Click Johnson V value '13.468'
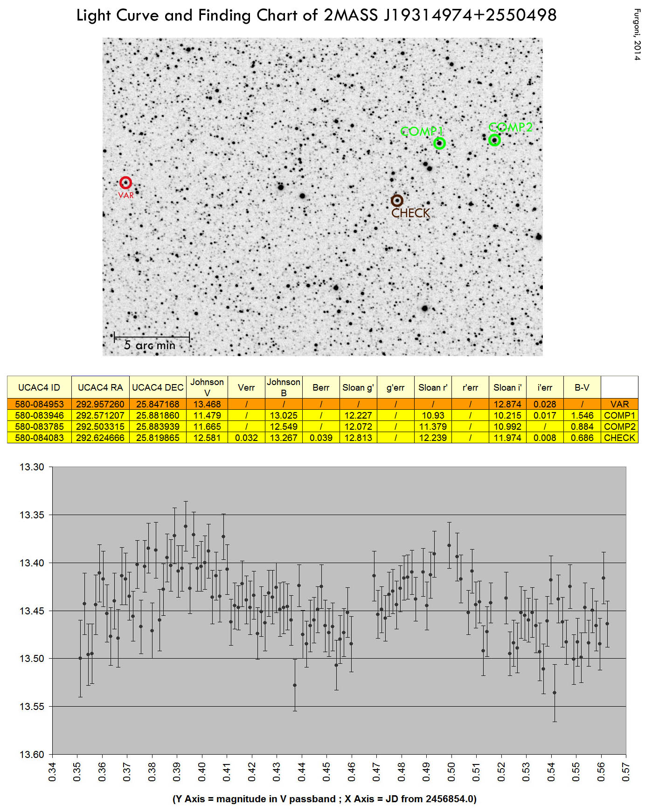 tap(207, 404)
